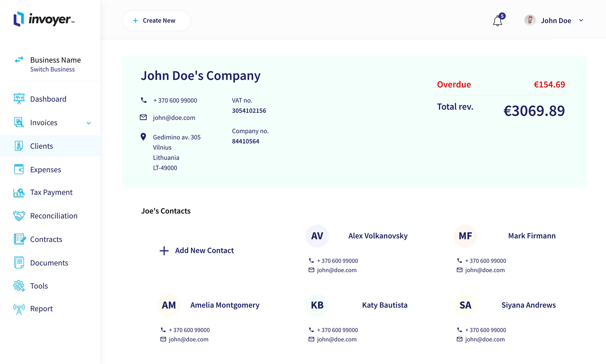The height and width of the screenshot is (364, 606).
Task: Click the Dashboard monitor icon
Action: (x=19, y=99)
